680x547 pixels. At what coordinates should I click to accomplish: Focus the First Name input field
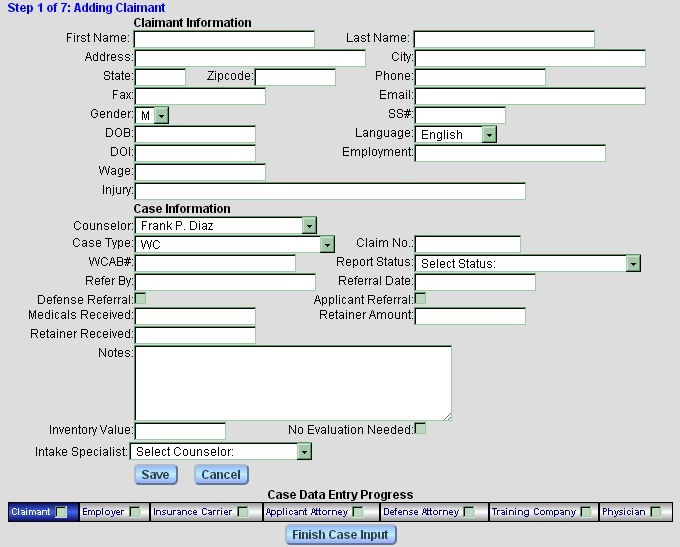pos(224,39)
